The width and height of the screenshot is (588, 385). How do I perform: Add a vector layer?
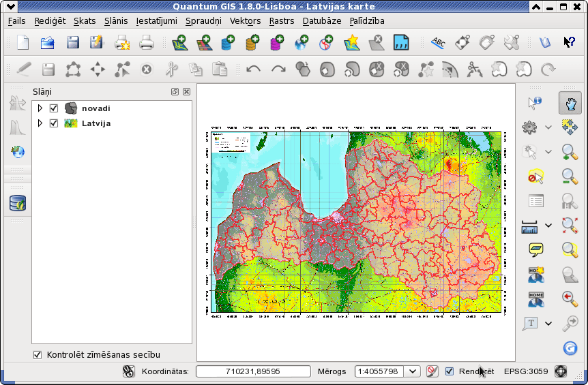(x=179, y=43)
